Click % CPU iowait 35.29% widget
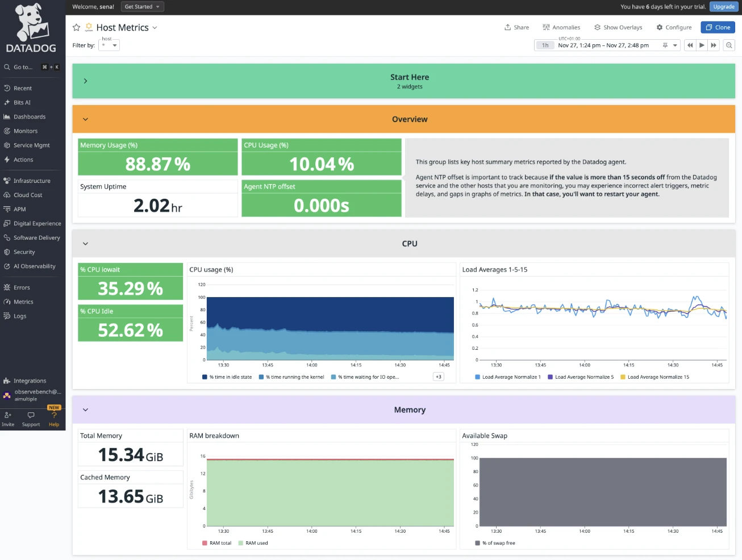Image resolution: width=742 pixels, height=560 pixels. [x=131, y=281]
